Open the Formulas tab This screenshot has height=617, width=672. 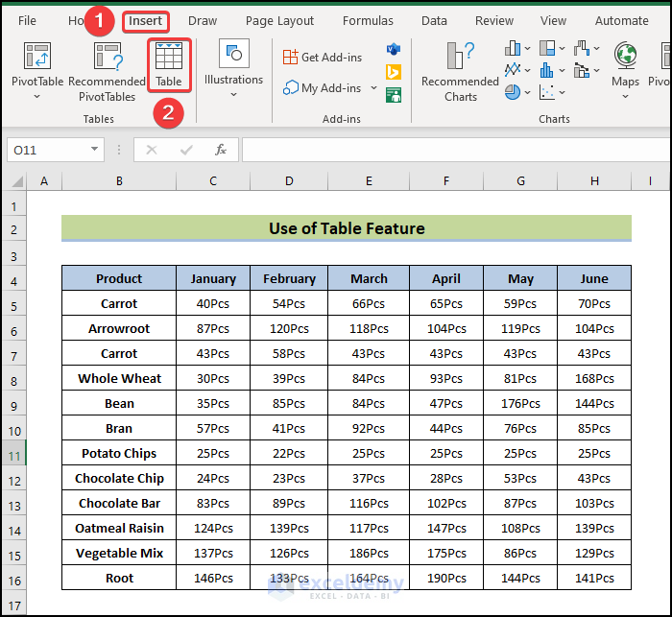coord(368,20)
